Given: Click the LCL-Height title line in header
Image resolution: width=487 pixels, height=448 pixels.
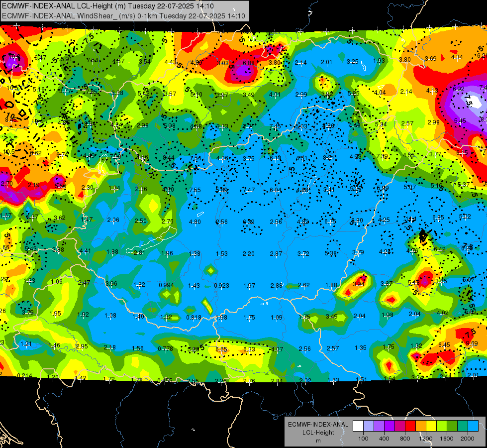Looking at the screenshot, I should pos(107,6).
